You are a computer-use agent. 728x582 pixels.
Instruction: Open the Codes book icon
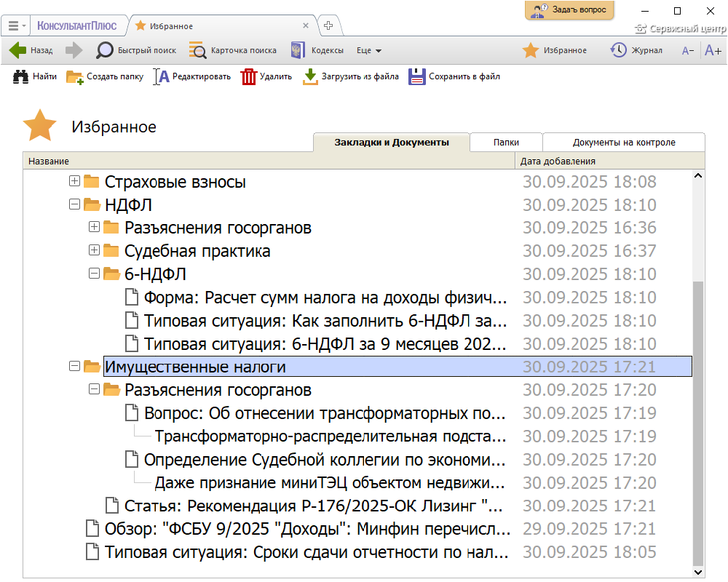tap(297, 50)
